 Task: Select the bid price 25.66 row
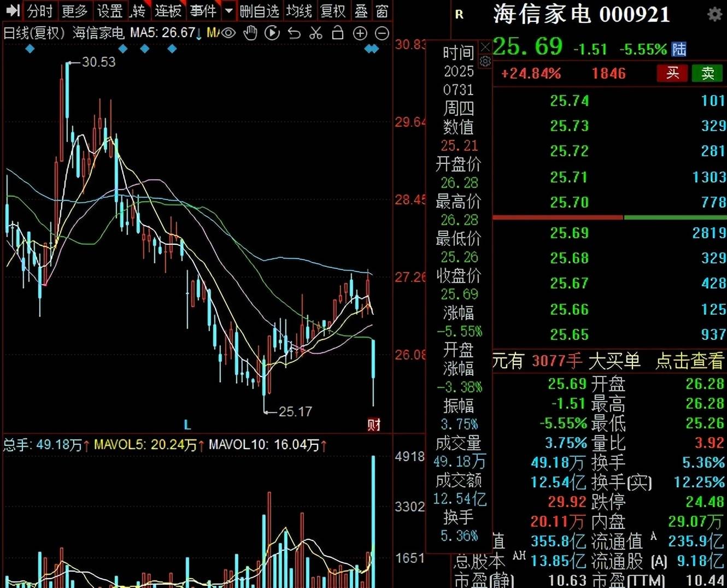click(609, 309)
